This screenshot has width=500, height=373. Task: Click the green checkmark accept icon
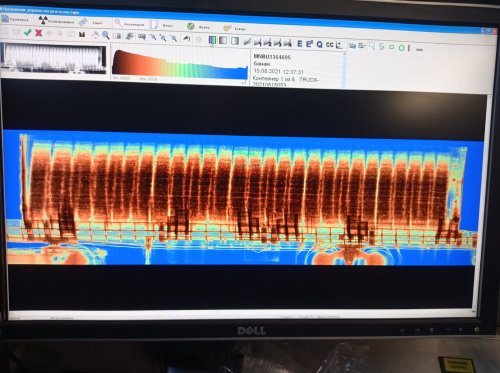click(x=28, y=32)
